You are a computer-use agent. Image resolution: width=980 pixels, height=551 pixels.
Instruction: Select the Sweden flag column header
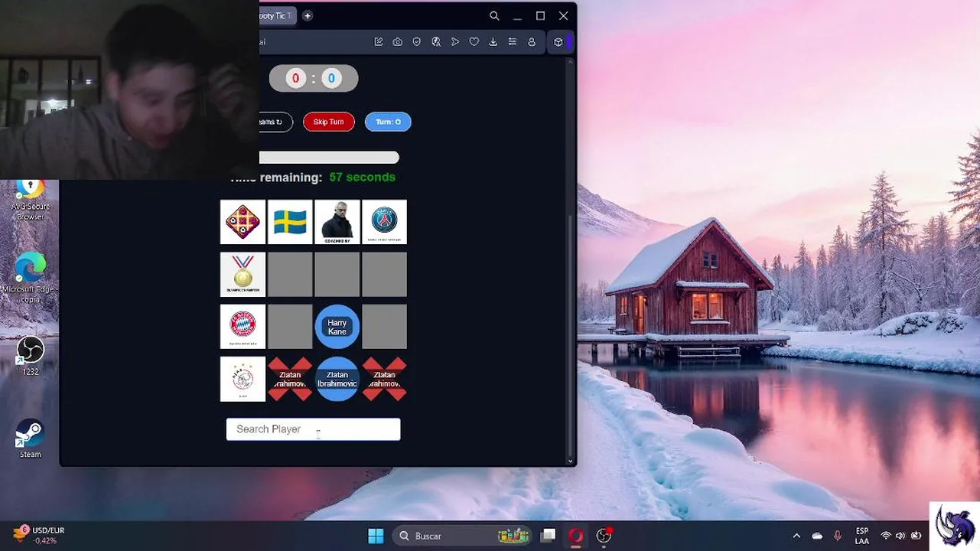pos(290,222)
